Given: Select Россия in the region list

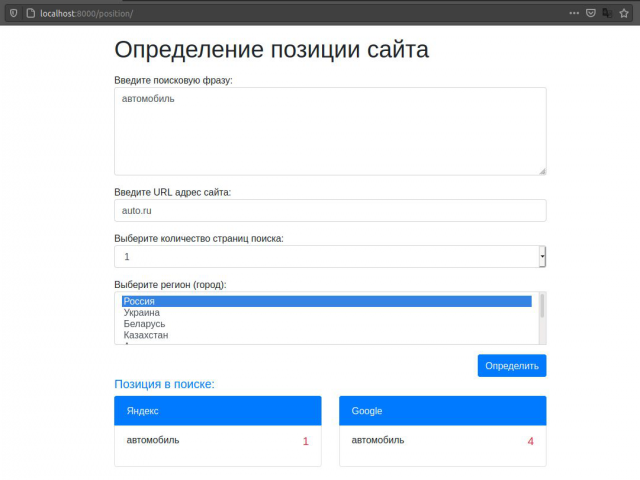Looking at the screenshot, I should (x=327, y=301).
